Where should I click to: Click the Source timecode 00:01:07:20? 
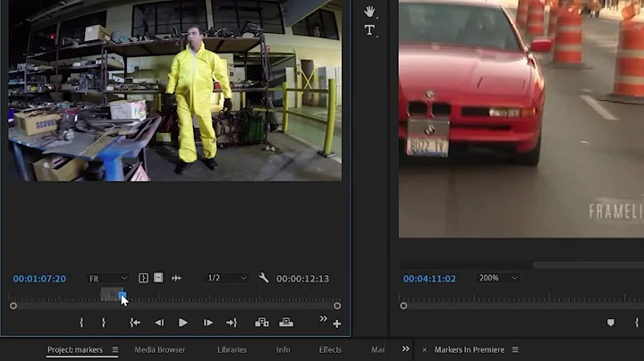39,279
